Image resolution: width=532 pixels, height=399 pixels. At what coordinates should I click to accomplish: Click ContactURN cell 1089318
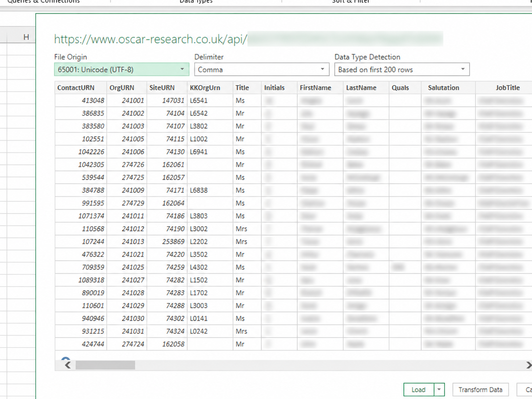click(x=81, y=280)
